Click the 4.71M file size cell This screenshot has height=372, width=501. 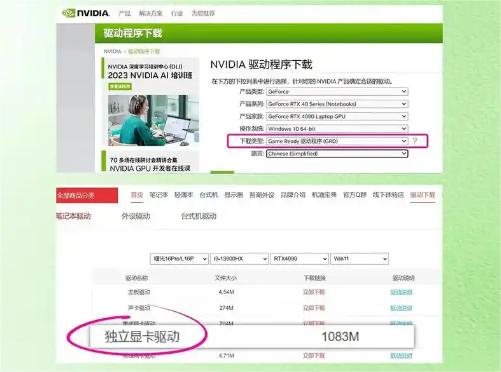coord(226,356)
